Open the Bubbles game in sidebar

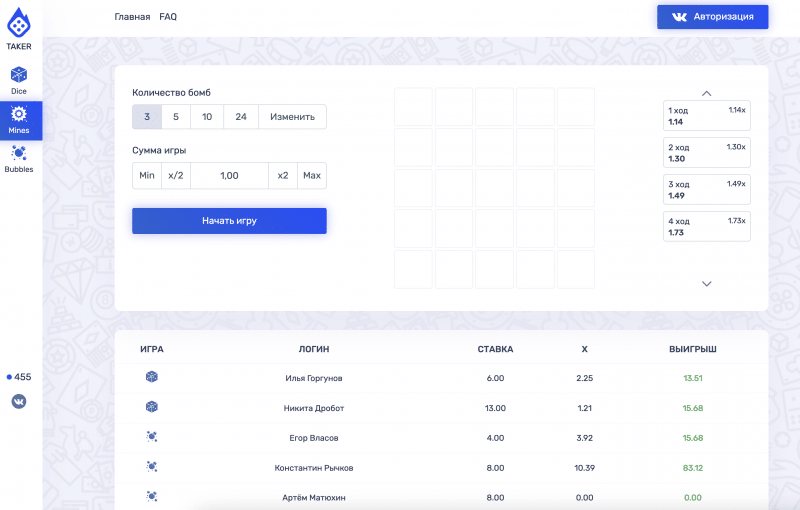19,159
